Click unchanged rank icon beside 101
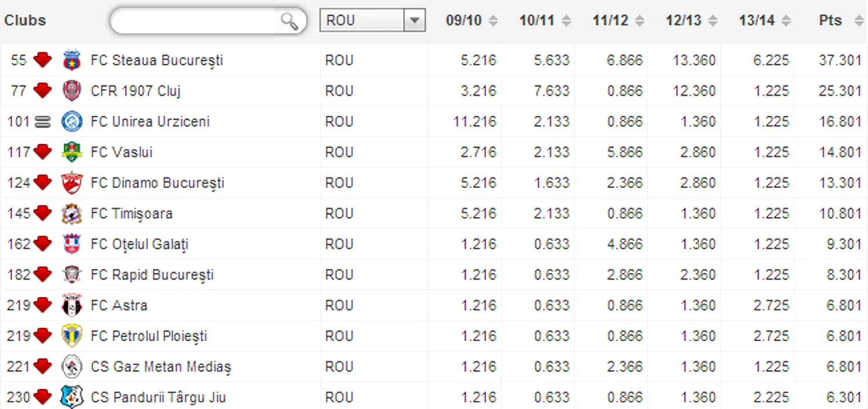 pyautogui.click(x=43, y=122)
